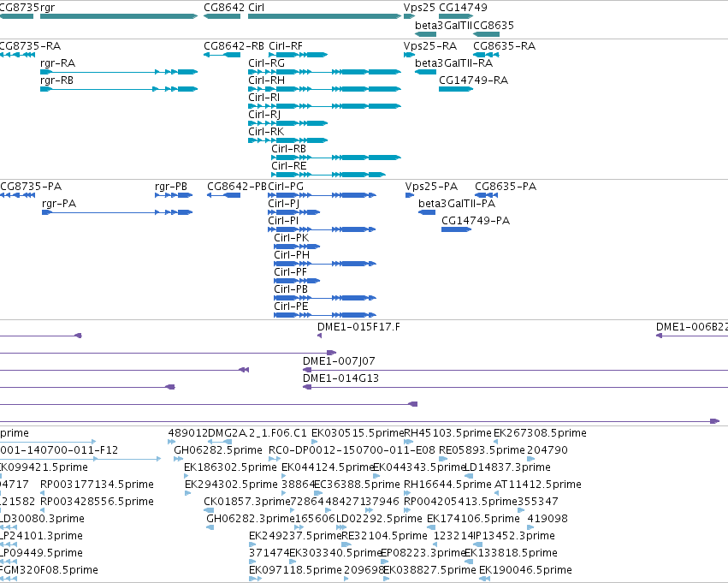This screenshot has width=728, height=583.
Task: Select transcript Cirl-RB label
Action: point(289,149)
